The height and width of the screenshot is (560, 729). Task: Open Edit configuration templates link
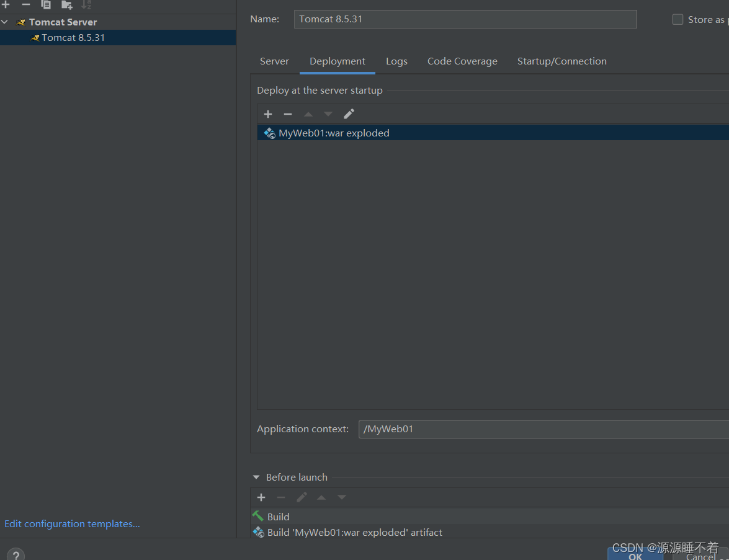pos(72,524)
